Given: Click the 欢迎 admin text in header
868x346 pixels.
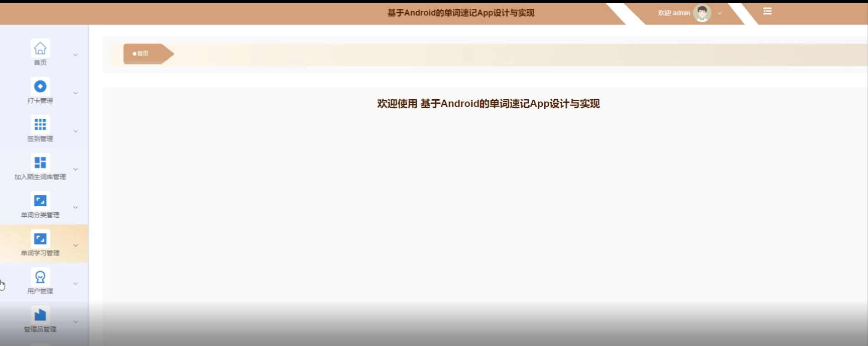Looking at the screenshot, I should click(x=674, y=13).
